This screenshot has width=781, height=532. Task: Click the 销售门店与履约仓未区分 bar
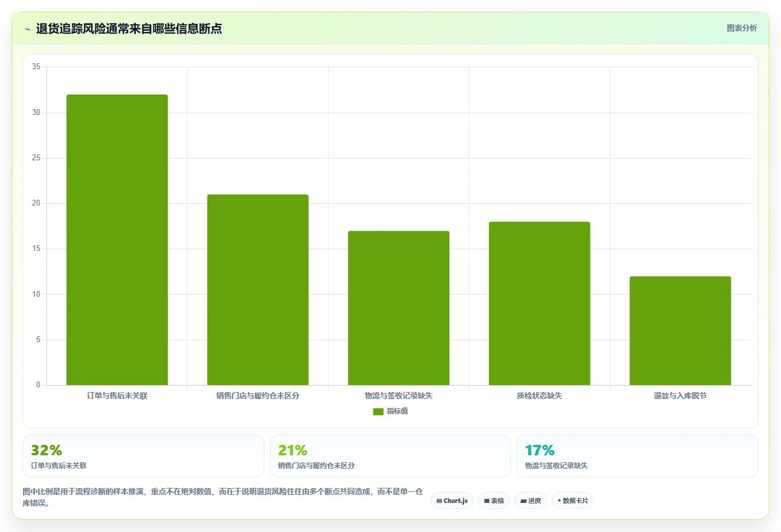[x=258, y=290]
